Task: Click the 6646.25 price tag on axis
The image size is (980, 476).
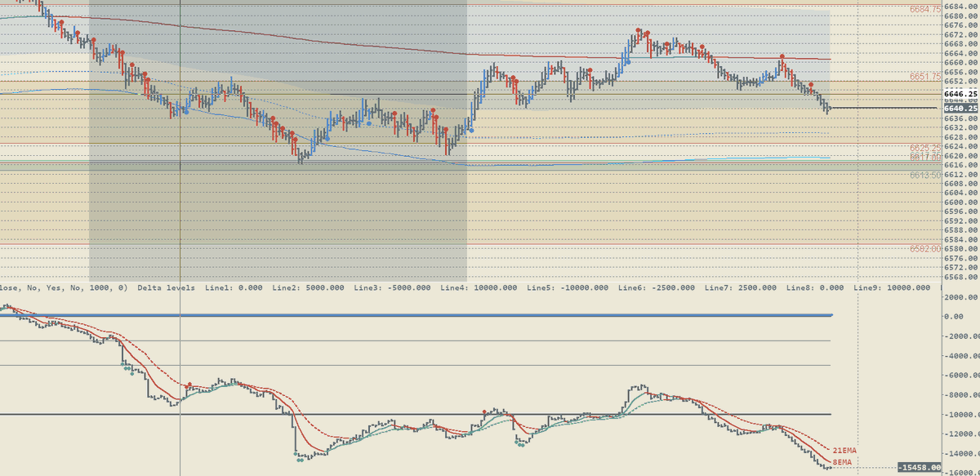Action: tap(960, 95)
